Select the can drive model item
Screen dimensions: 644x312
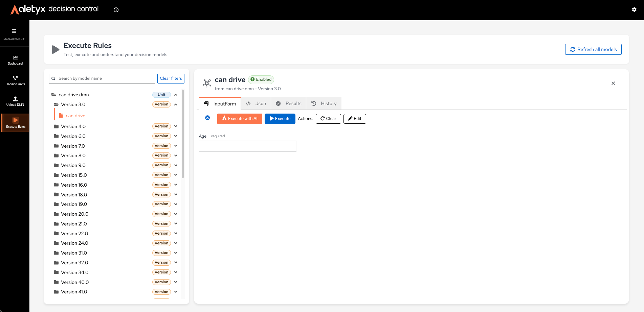pos(75,116)
